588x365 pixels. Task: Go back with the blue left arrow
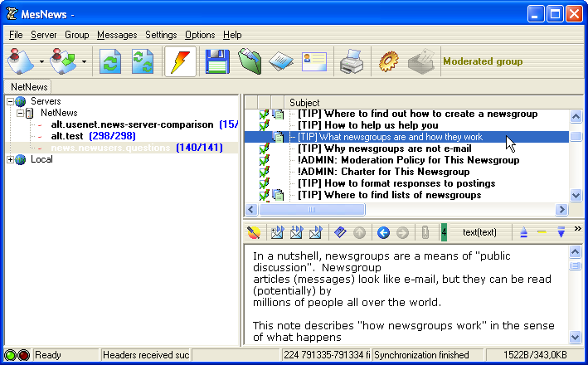382,232
